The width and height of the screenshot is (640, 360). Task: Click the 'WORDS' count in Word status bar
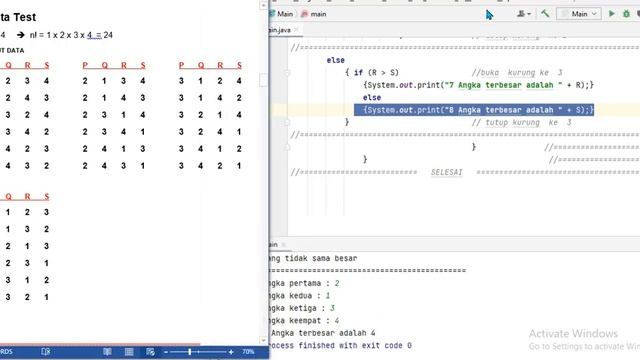click(x=6, y=352)
